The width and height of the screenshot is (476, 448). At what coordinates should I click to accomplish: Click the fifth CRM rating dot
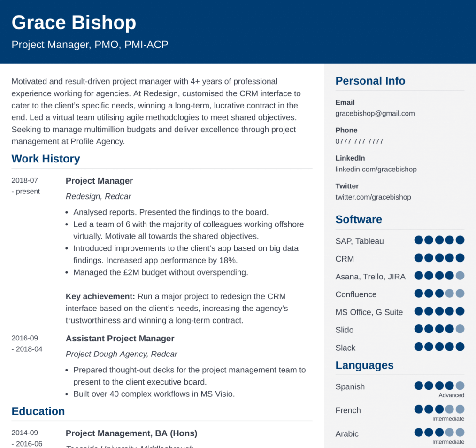coord(461,257)
